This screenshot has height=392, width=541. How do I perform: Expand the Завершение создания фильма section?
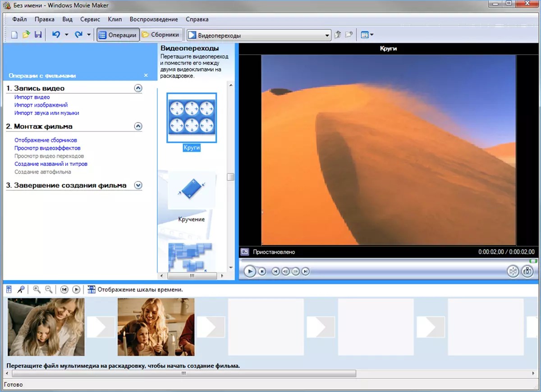coord(138,185)
